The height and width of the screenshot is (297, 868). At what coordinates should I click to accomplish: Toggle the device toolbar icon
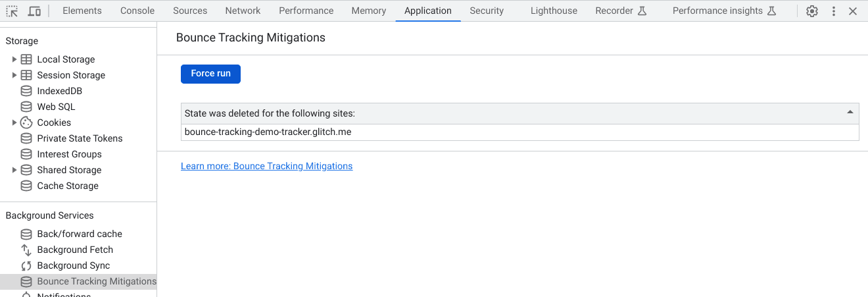pos(34,11)
